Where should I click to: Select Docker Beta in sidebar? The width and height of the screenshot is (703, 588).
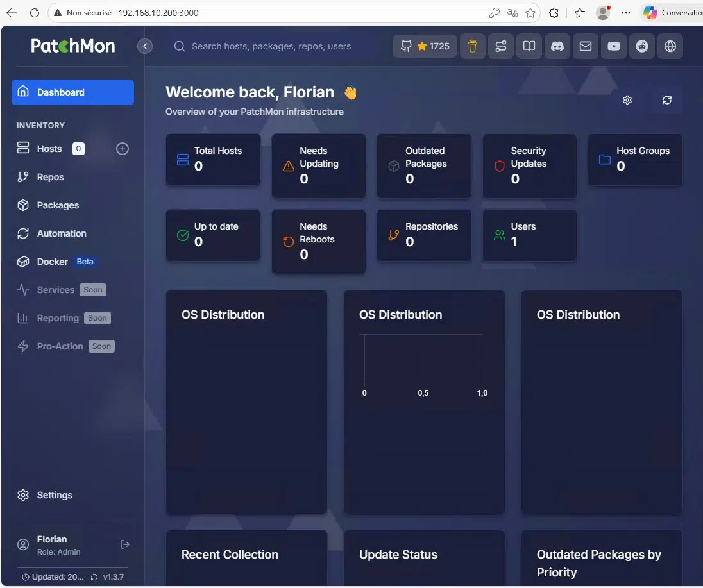click(53, 262)
